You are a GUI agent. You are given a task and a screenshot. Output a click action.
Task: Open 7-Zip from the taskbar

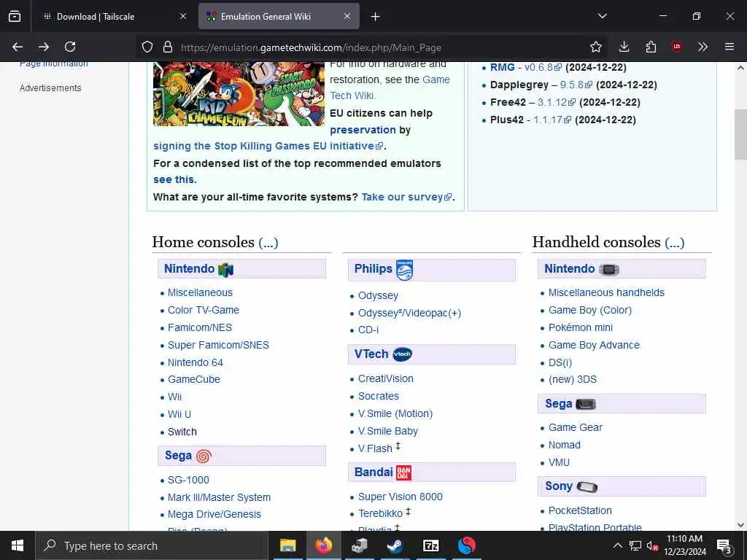point(430,545)
